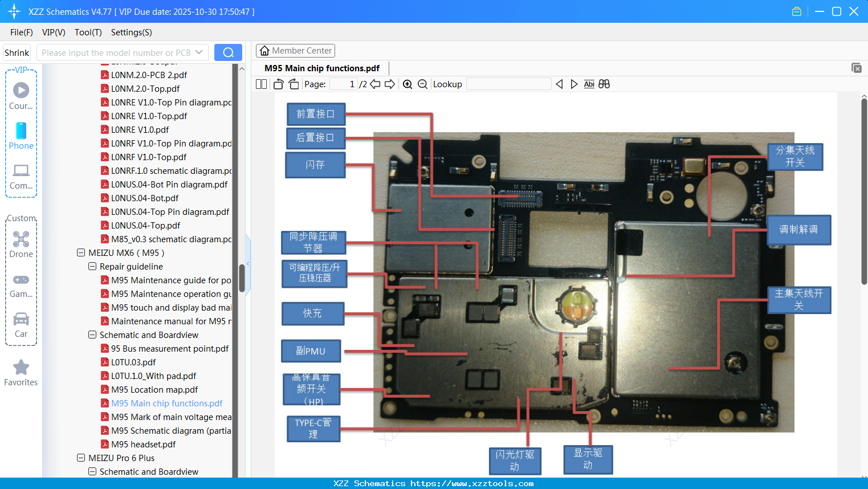Screen dimensions: 868x489
Task: Rotate the PDF page counterclockwise
Action: (278, 84)
